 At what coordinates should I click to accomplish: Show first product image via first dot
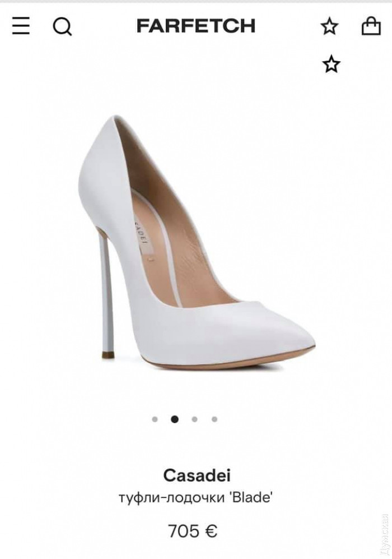tap(155, 419)
